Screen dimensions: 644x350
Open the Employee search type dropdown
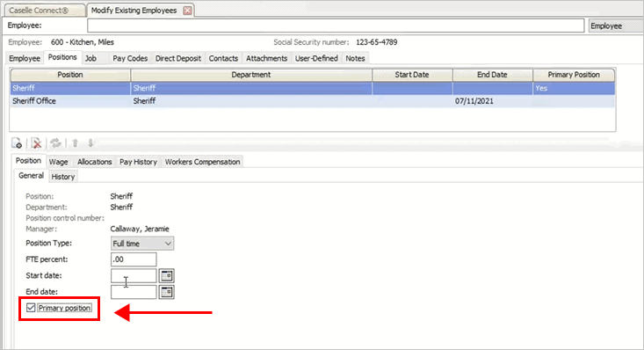coord(616,26)
